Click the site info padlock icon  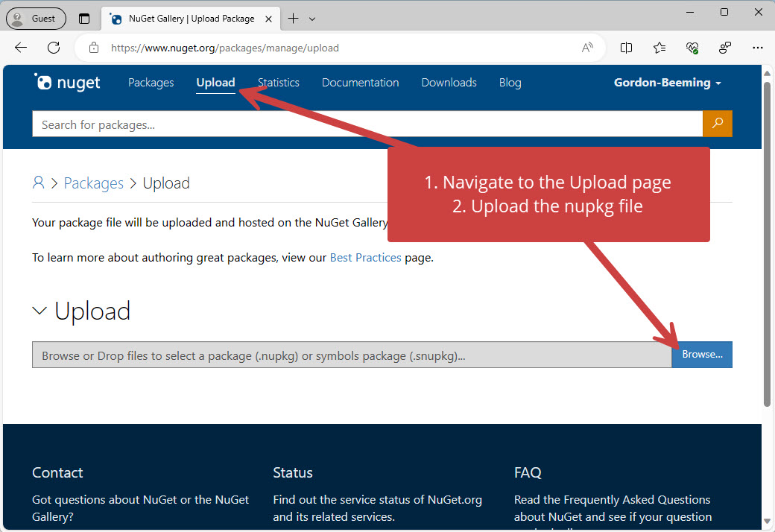pos(94,48)
